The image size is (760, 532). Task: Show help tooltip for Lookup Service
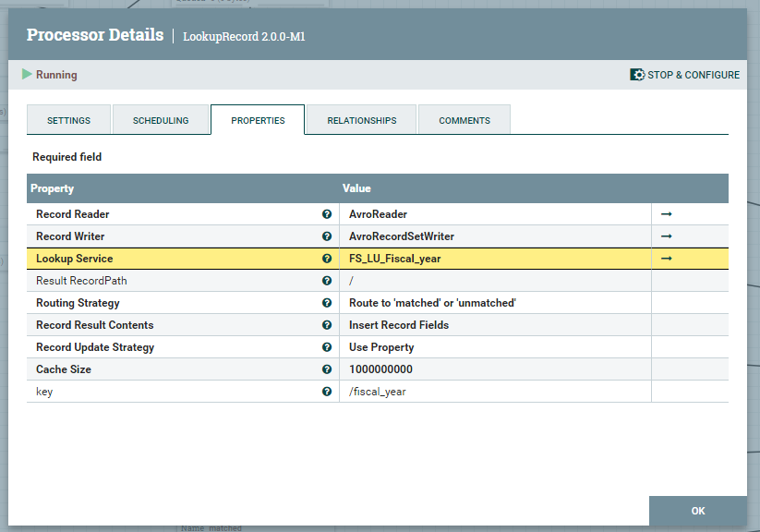point(327,258)
